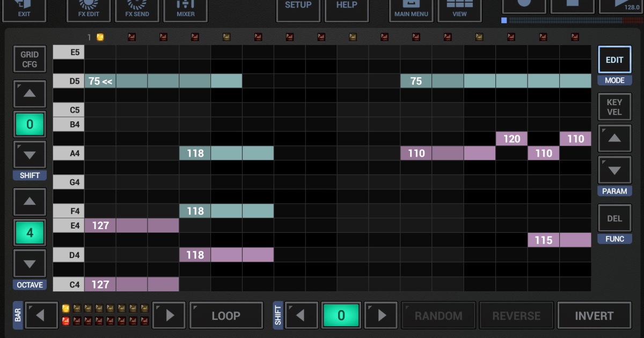Screen dimensions: 644x338
Task: Stop playback with the square stop button
Action: (573, 5)
